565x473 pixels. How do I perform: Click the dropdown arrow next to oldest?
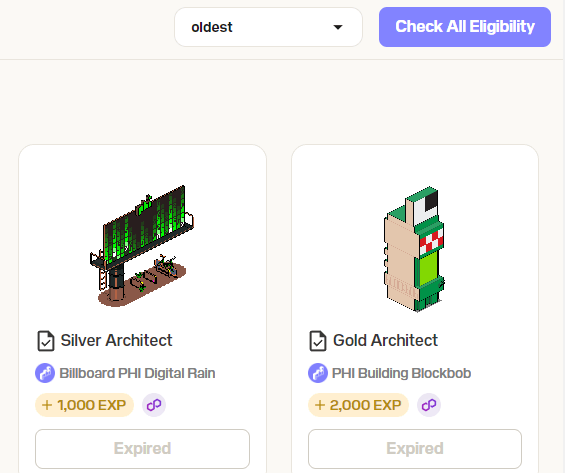point(338,27)
